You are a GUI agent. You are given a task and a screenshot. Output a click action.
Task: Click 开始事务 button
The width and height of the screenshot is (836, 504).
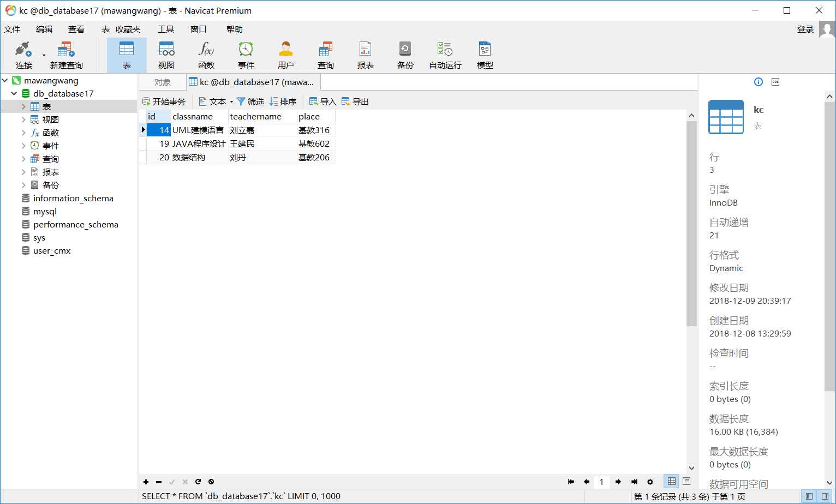tap(164, 101)
